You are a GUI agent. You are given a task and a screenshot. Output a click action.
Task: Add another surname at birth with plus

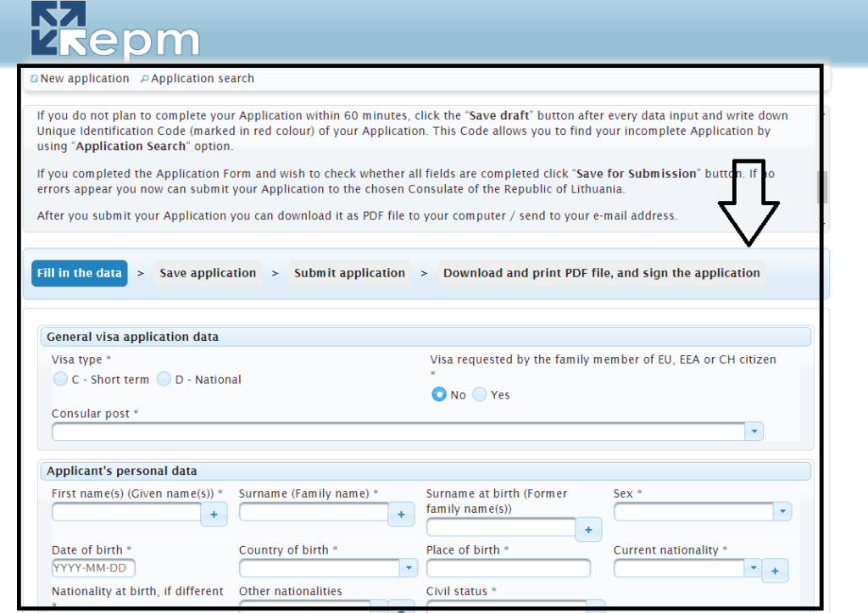click(x=588, y=530)
